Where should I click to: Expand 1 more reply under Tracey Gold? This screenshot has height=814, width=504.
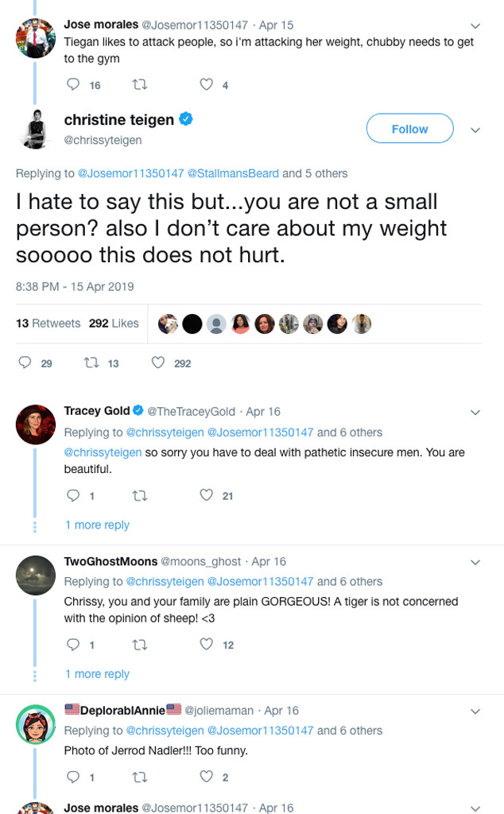[97, 525]
